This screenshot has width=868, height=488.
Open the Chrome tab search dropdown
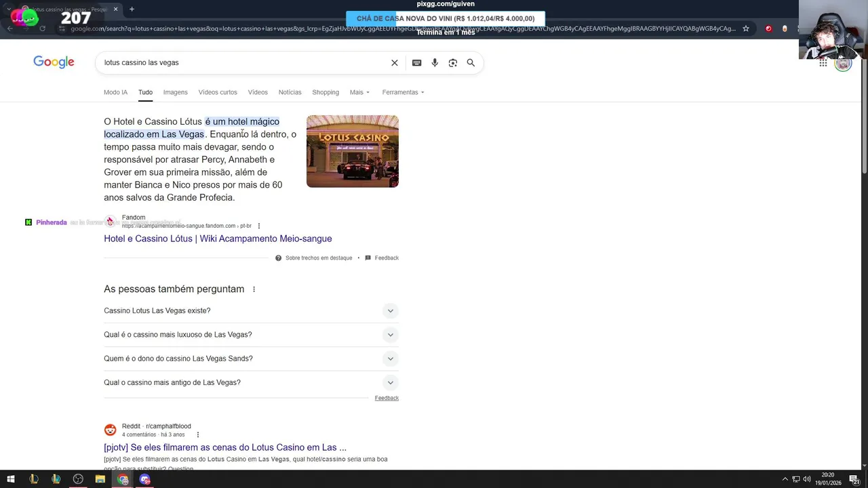tap(9, 9)
